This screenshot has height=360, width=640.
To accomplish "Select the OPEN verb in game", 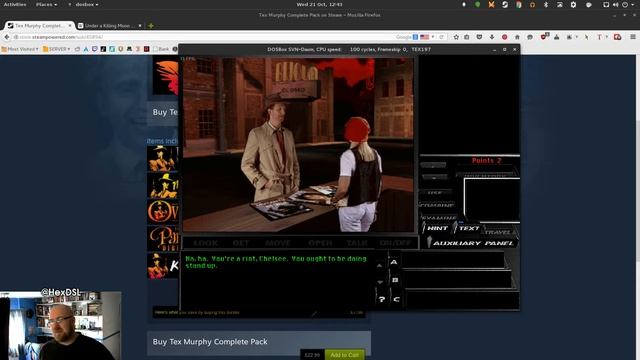I will pos(320,243).
